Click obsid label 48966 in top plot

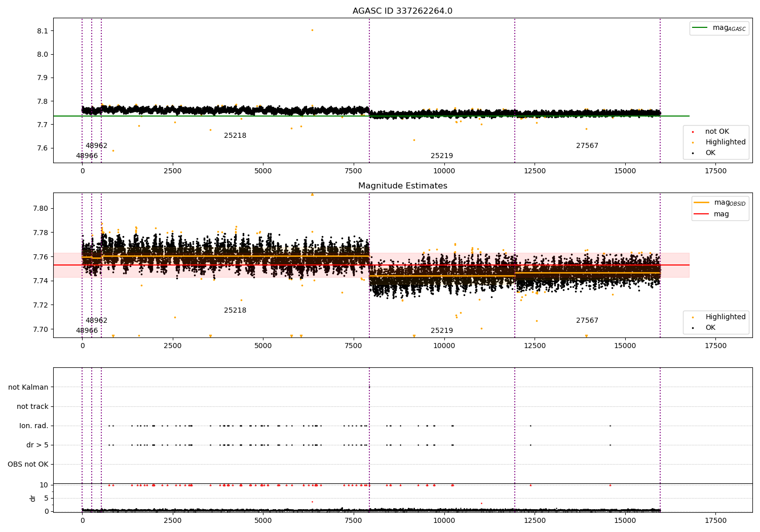(87, 156)
